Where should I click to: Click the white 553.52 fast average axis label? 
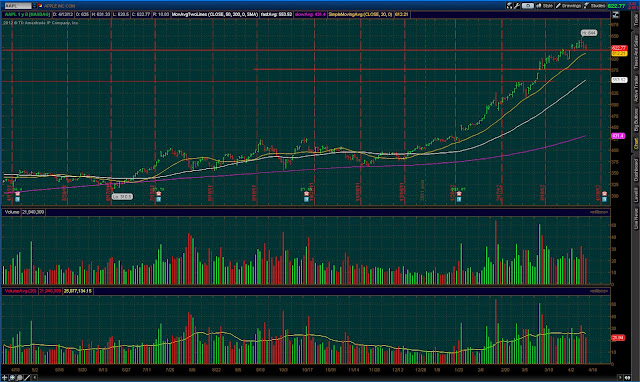619,80
